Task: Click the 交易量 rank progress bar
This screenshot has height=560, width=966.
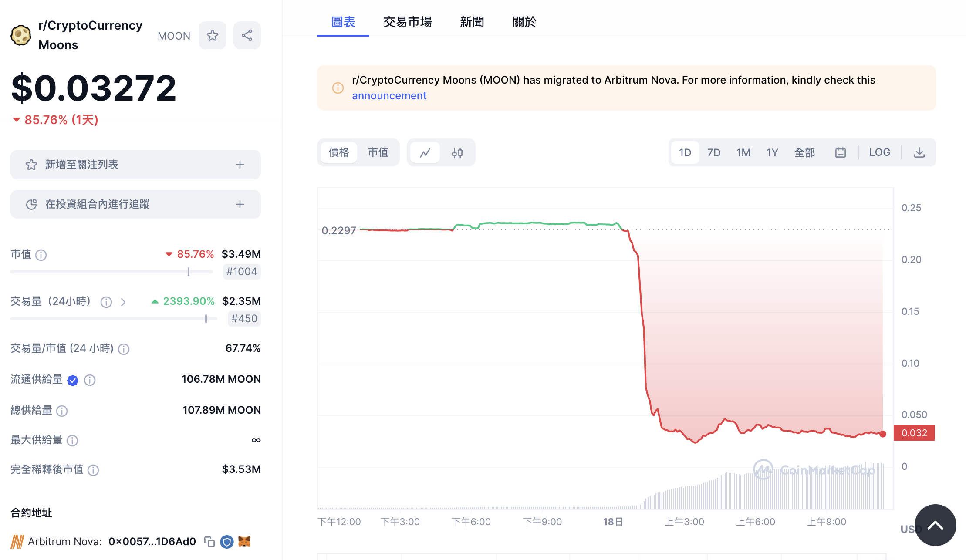Action: click(114, 319)
